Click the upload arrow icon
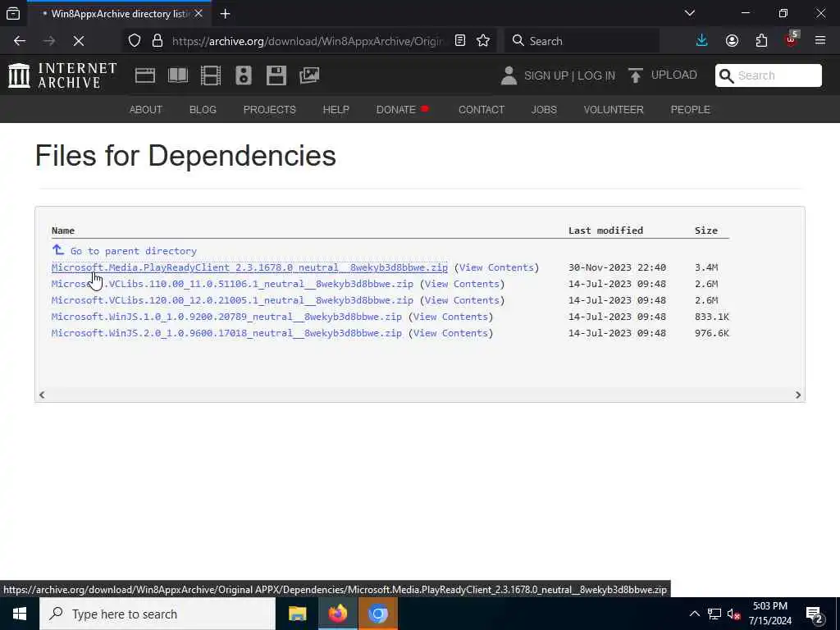 tap(636, 75)
